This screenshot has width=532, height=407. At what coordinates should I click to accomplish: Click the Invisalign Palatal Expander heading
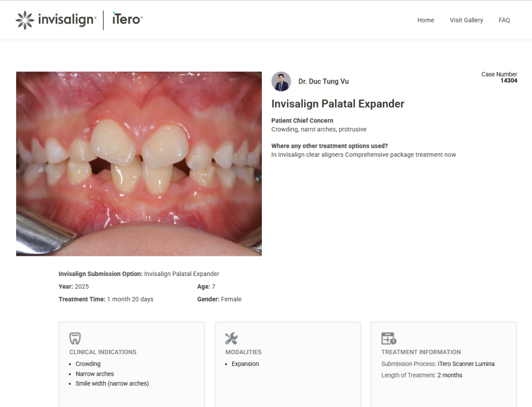(338, 104)
